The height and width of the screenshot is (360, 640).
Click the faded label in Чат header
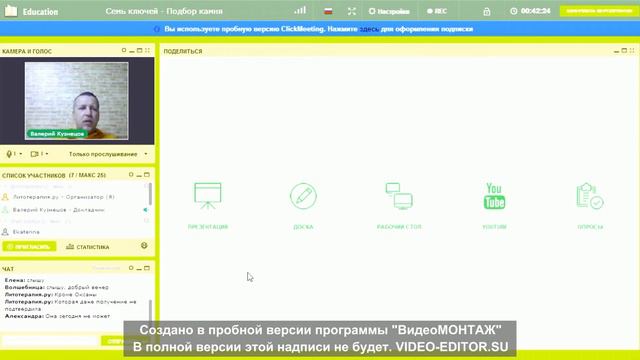106,269
